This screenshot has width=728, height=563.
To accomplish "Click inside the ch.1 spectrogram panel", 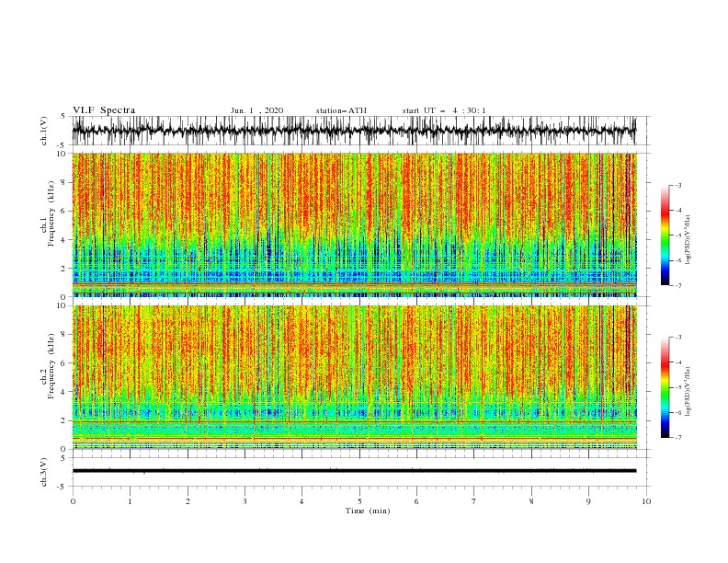I will click(354, 224).
